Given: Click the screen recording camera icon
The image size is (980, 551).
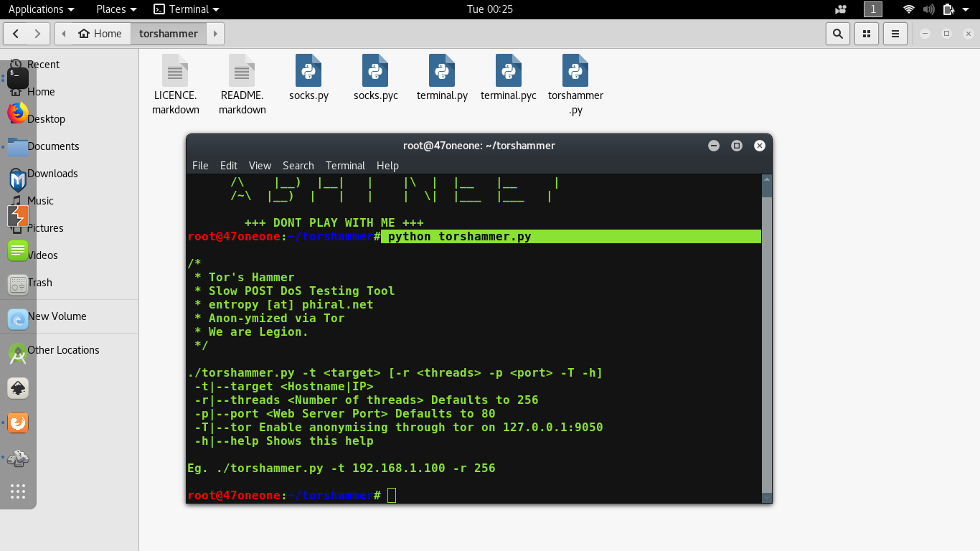Looking at the screenshot, I should click(841, 9).
